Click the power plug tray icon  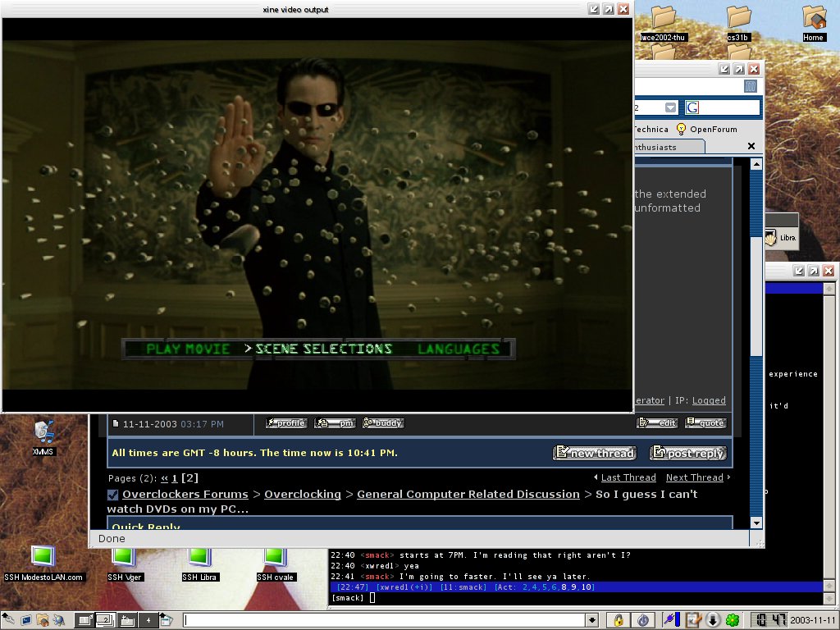[x=670, y=620]
